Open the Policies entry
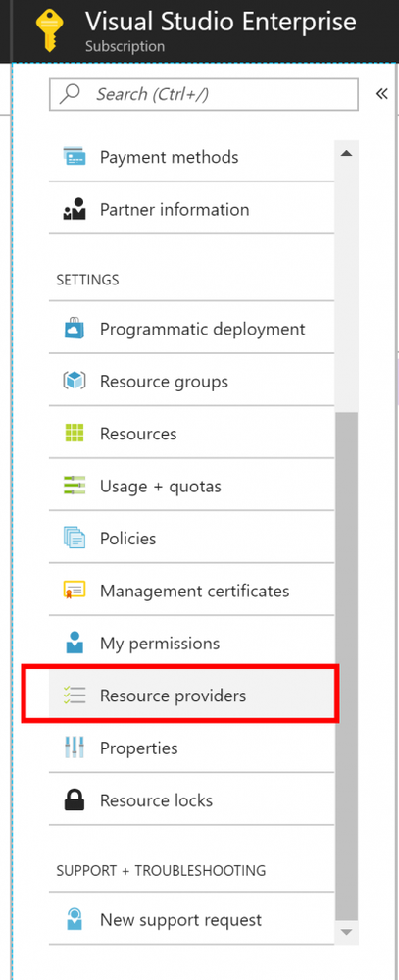Viewport: 399px width, 980px height. coord(192,539)
